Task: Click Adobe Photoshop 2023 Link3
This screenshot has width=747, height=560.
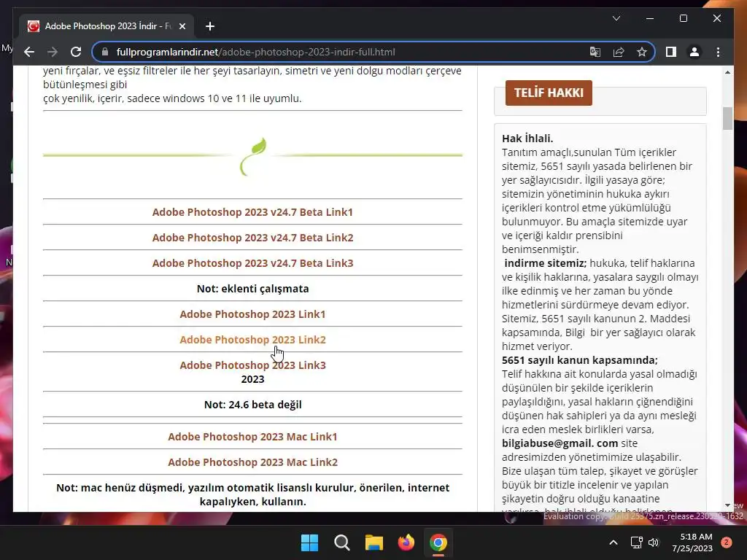Action: pos(252,365)
